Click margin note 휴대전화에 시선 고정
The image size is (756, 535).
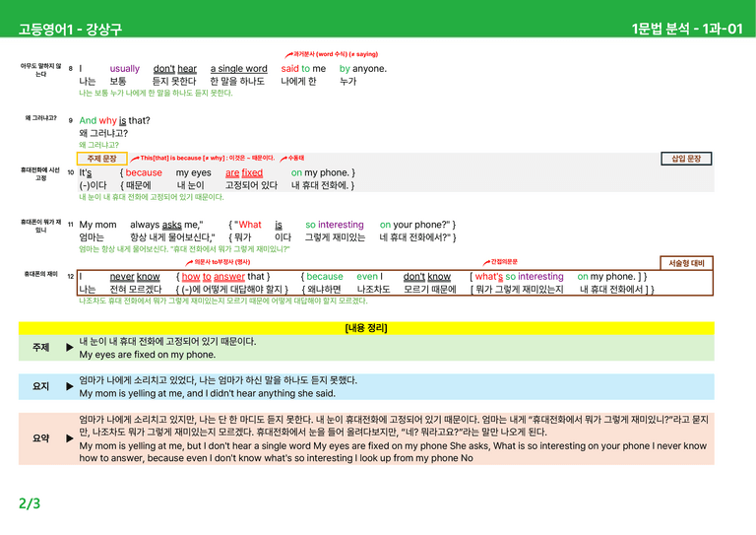click(x=40, y=174)
